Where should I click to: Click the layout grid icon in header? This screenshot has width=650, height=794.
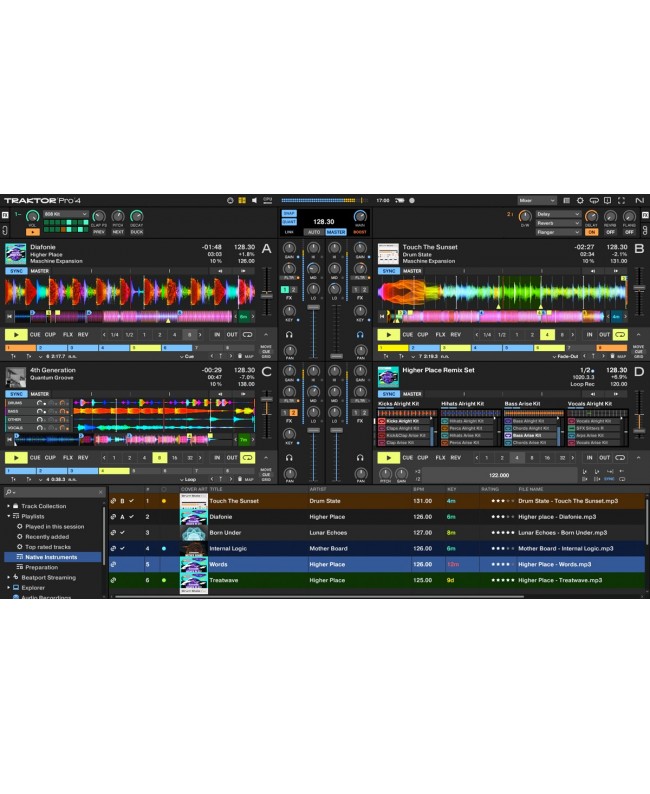point(242,201)
